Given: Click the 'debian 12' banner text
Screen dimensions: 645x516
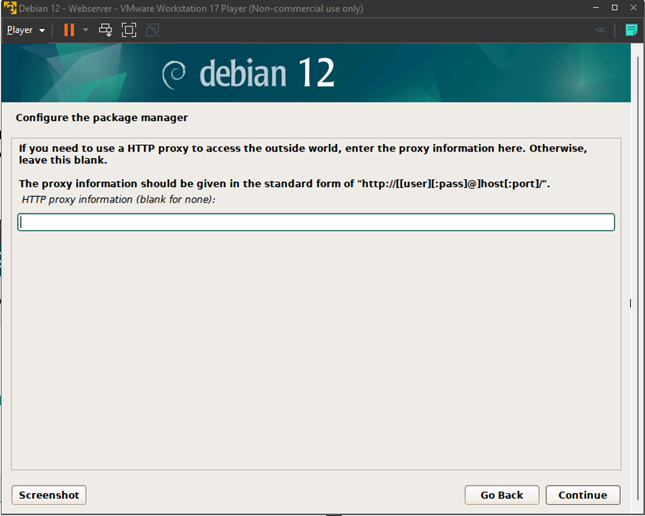Looking at the screenshot, I should pos(266,74).
